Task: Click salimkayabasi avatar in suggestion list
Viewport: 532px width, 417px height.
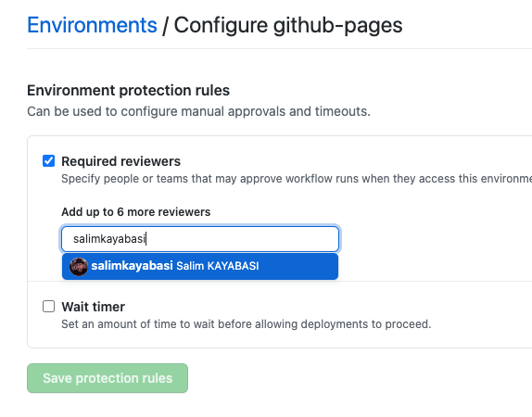Action: (79, 266)
